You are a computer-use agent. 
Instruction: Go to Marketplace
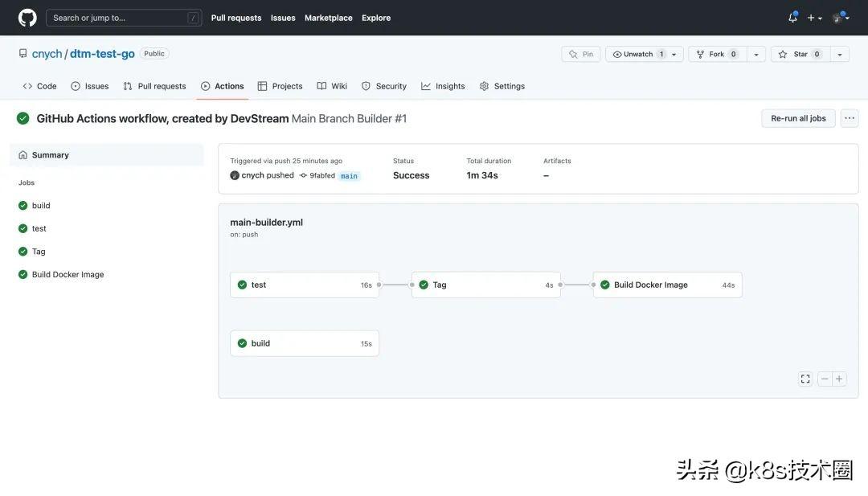[x=328, y=18]
